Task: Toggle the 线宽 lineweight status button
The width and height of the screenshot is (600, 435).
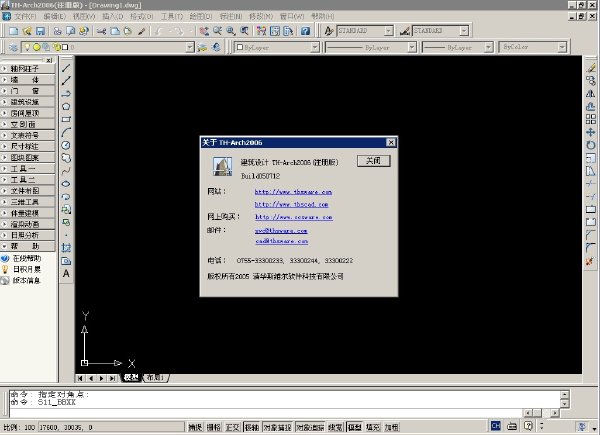Action: [x=336, y=427]
